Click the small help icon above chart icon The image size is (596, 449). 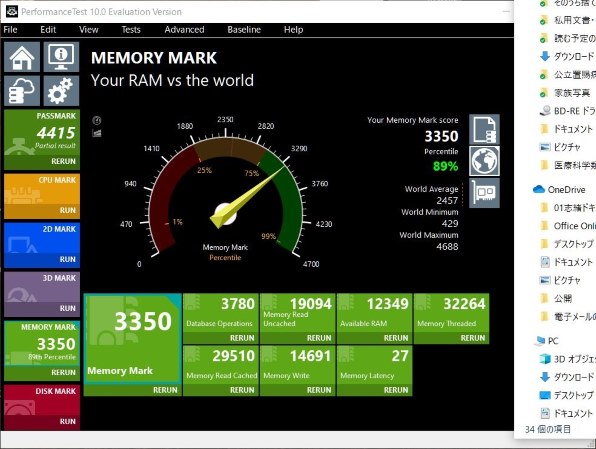click(97, 121)
